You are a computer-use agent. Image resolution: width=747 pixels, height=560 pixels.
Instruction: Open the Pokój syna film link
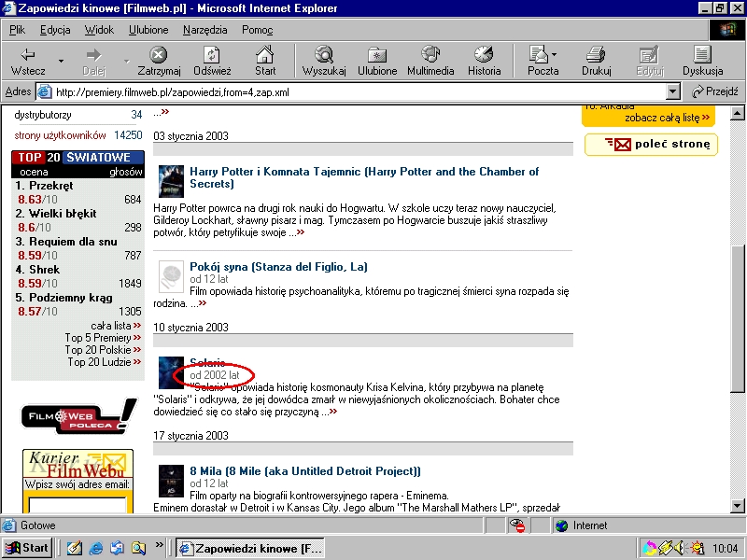[278, 267]
